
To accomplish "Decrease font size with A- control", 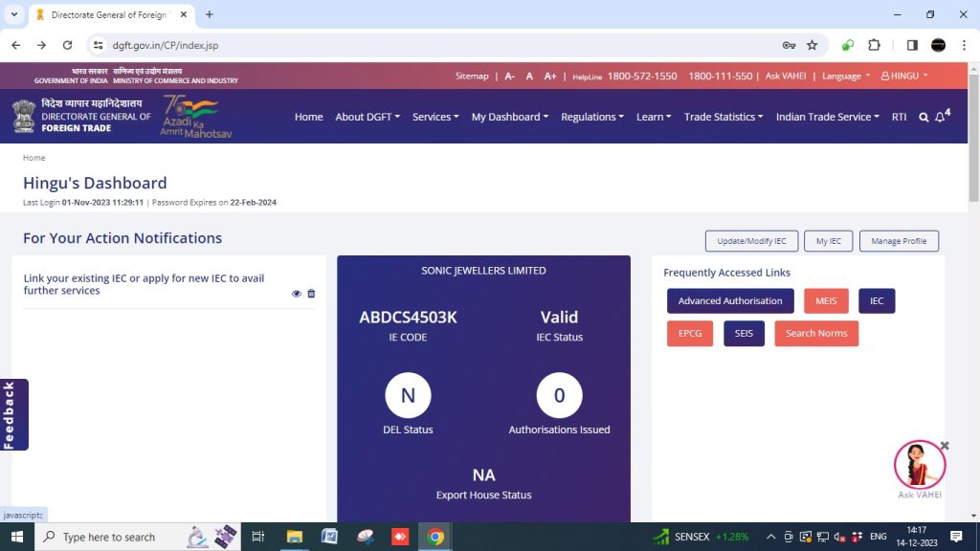I will pyautogui.click(x=509, y=76).
